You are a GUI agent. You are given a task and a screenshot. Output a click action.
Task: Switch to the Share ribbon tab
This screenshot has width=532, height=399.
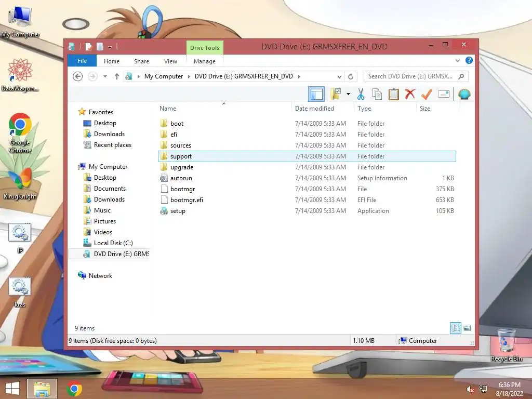point(141,61)
